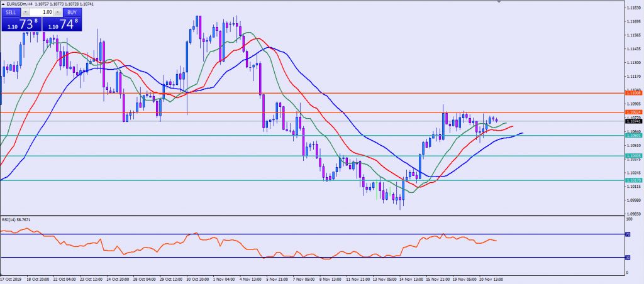Select the 1.10824 orange price level label
Image resolution: width=644 pixels, height=284 pixels.
633,112
